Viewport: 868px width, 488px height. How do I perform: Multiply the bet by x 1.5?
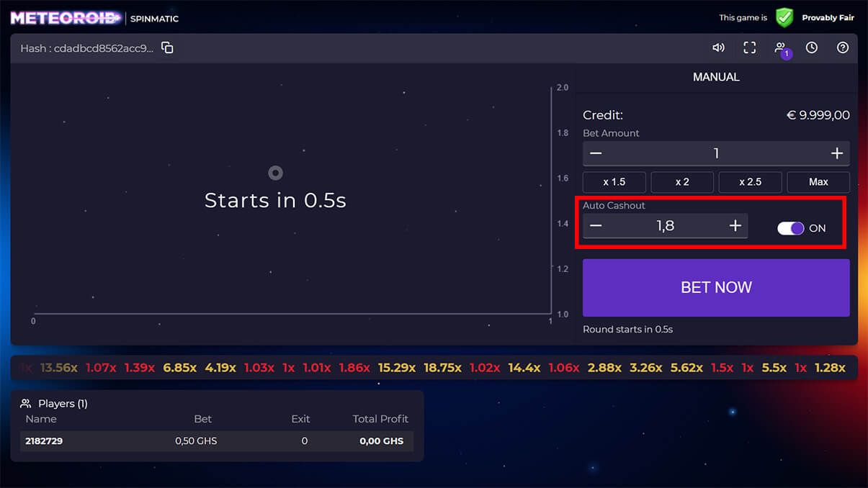[614, 182]
